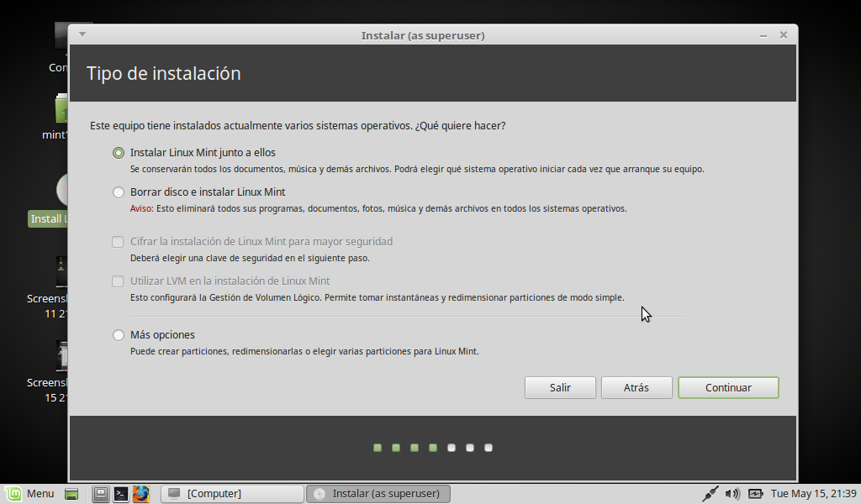Select 'Instalar Linux Mint junto a ellos'
This screenshot has width=861, height=504.
coord(119,153)
